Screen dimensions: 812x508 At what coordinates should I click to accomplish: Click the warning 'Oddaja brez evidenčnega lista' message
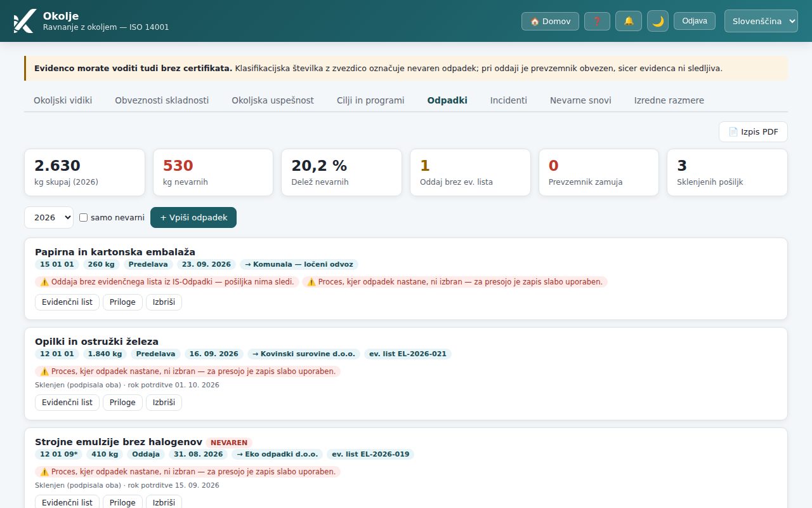pyautogui.click(x=167, y=282)
